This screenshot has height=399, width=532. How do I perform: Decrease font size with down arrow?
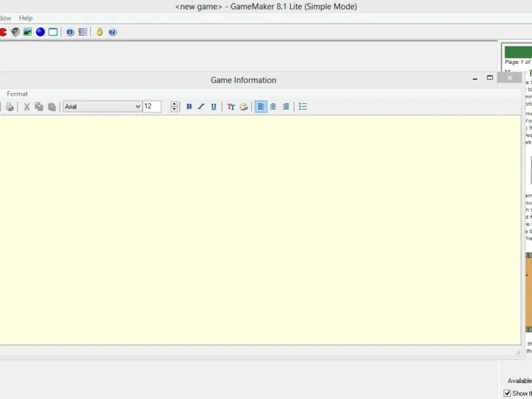[174, 109]
